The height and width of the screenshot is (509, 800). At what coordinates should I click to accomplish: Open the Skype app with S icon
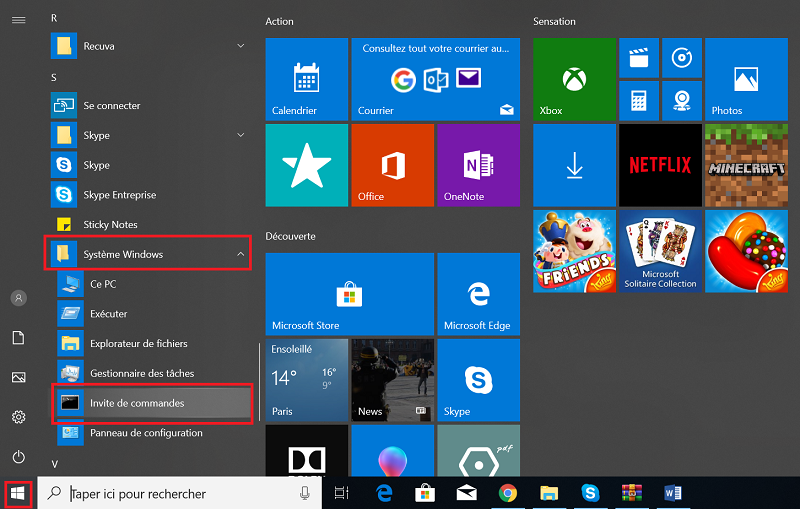(x=151, y=165)
